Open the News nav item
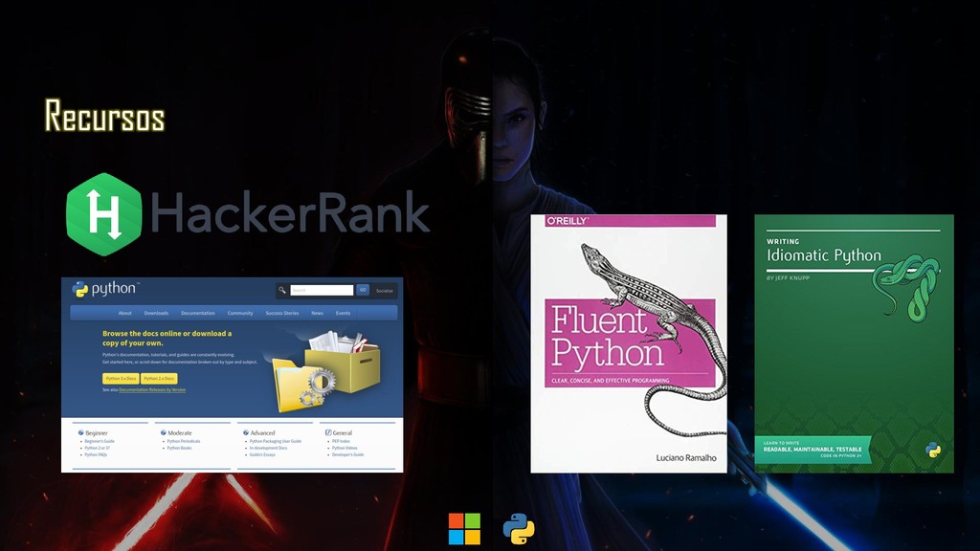This screenshot has width=980, height=551. [x=318, y=313]
